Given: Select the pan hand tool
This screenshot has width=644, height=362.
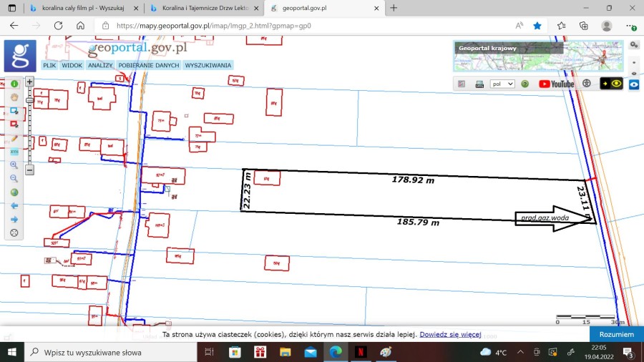Looking at the screenshot, I should click(x=14, y=97).
